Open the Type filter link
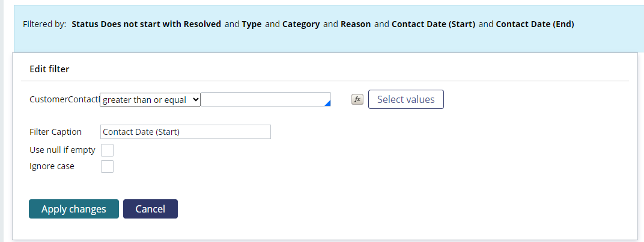The height and width of the screenshot is (242, 644). coord(252,24)
